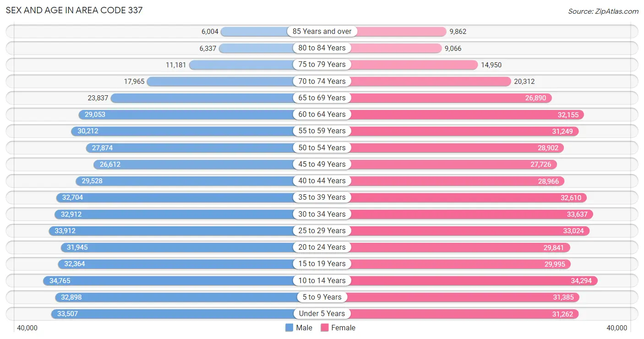Click the male bar valued 30,212
Image resolution: width=644 pixels, height=339 pixels.
tap(196, 131)
